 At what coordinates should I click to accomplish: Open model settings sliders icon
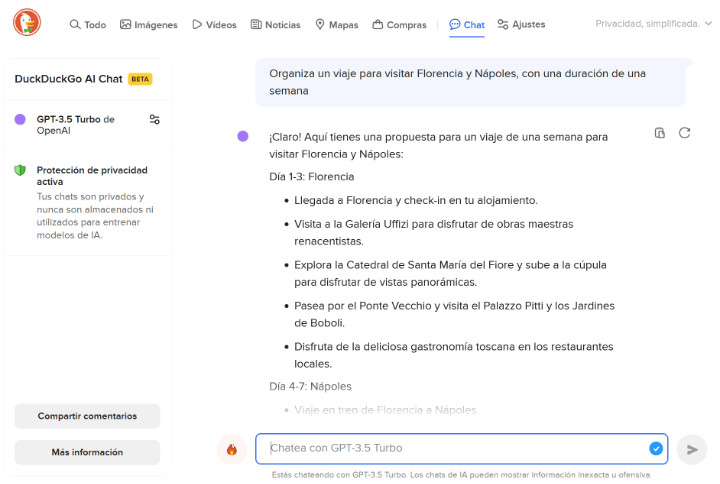[x=155, y=119]
